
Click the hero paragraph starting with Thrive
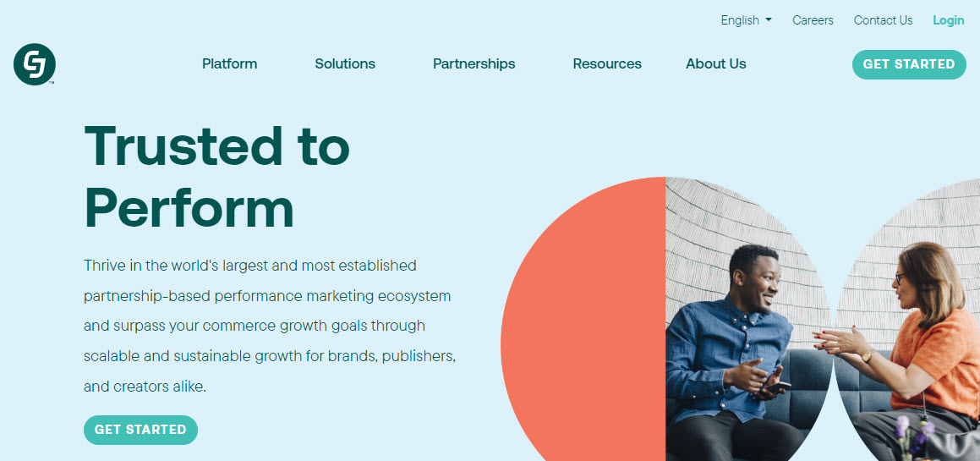click(270, 326)
